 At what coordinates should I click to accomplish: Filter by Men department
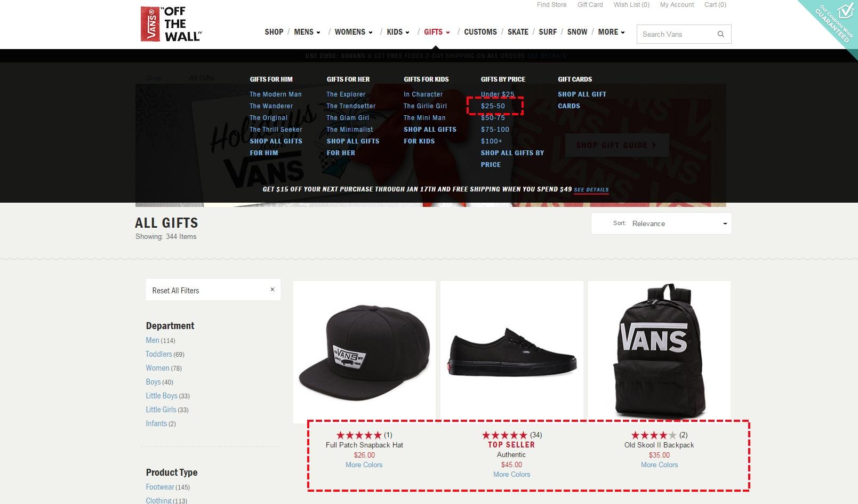pos(153,340)
